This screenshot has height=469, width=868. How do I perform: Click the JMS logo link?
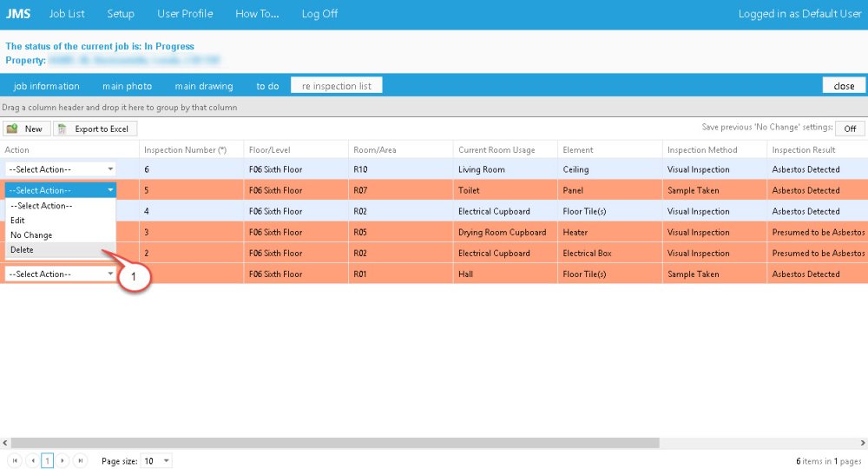pyautogui.click(x=18, y=14)
